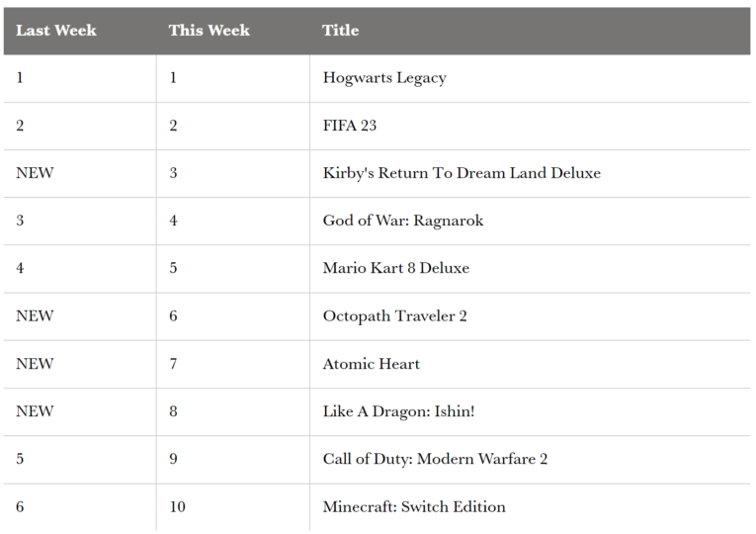The height and width of the screenshot is (534, 756).
Task: Select Minecraft: Switch Edition title
Action: tap(414, 506)
